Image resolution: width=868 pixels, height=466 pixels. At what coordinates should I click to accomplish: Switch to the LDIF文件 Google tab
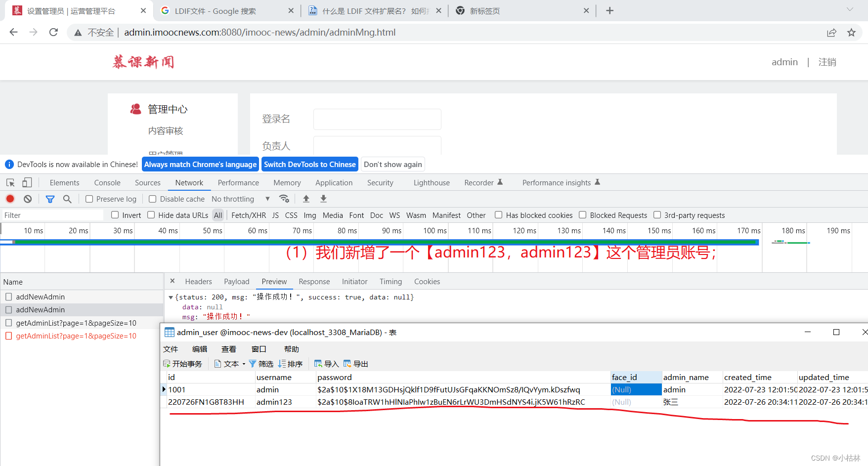tap(226, 10)
